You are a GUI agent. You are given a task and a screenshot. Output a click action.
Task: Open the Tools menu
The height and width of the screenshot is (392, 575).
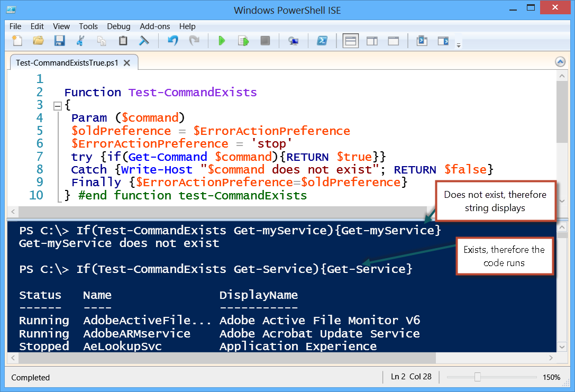coord(88,26)
